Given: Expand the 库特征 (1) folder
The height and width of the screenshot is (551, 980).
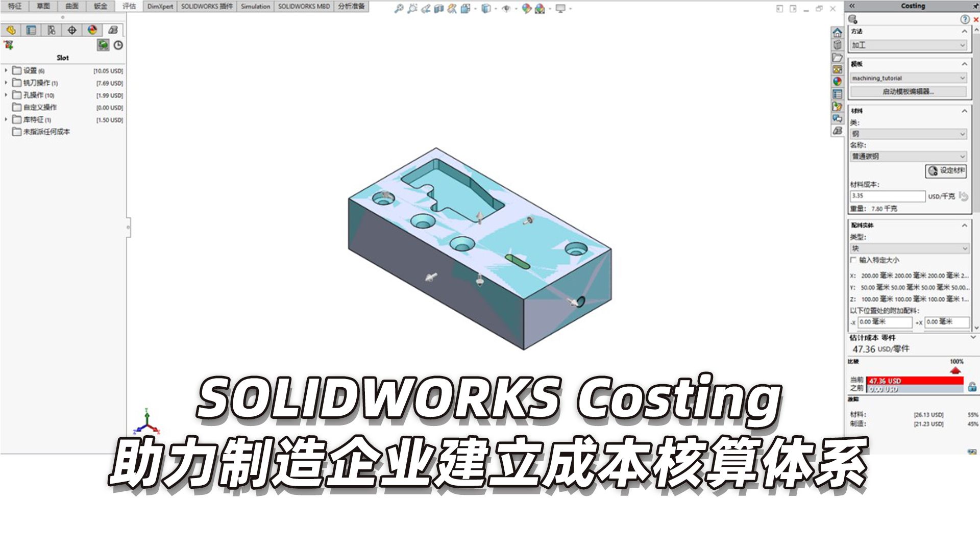Looking at the screenshot, I should click(x=6, y=119).
